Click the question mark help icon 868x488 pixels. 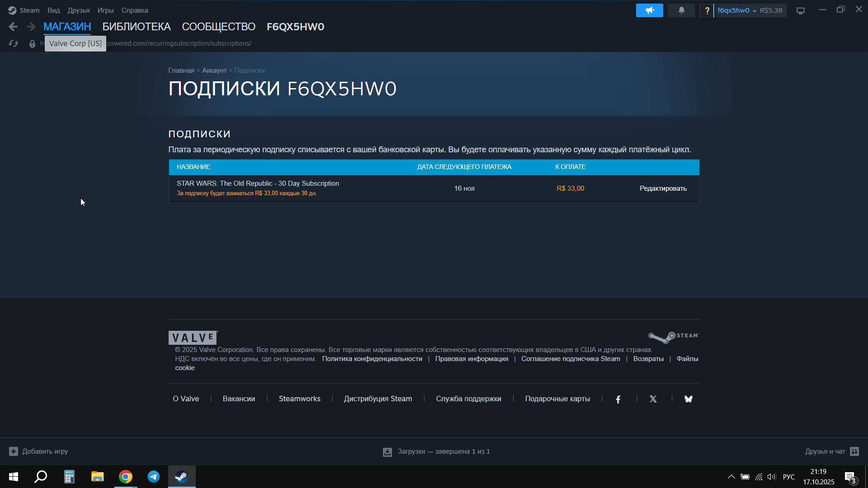(707, 10)
